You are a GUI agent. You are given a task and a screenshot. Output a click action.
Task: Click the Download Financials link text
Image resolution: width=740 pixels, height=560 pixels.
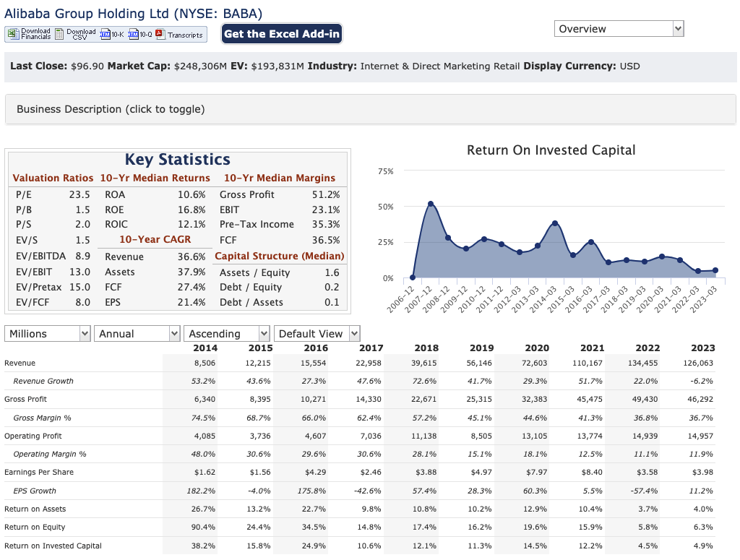coord(35,34)
